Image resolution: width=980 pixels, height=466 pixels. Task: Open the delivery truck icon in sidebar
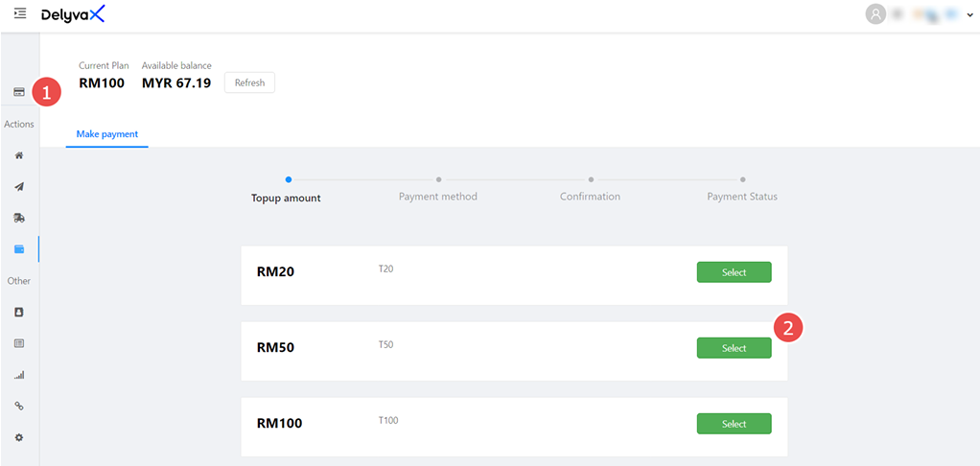[x=19, y=218]
